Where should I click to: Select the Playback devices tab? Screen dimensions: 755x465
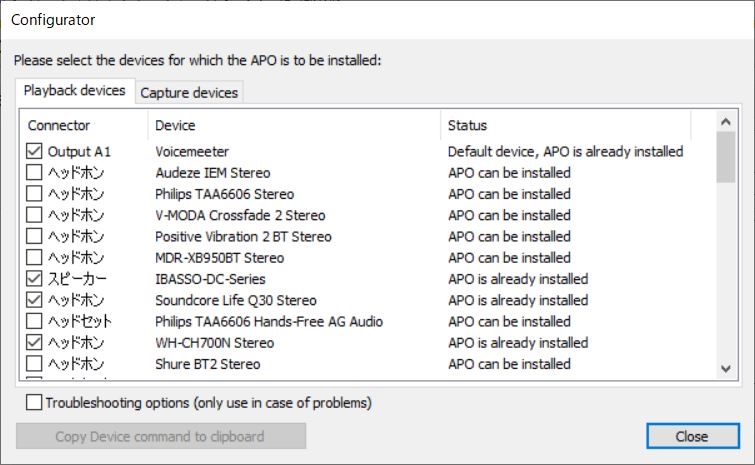pyautogui.click(x=75, y=91)
